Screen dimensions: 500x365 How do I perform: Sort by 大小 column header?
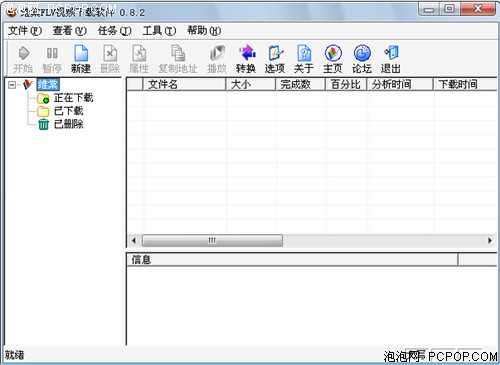coord(251,84)
